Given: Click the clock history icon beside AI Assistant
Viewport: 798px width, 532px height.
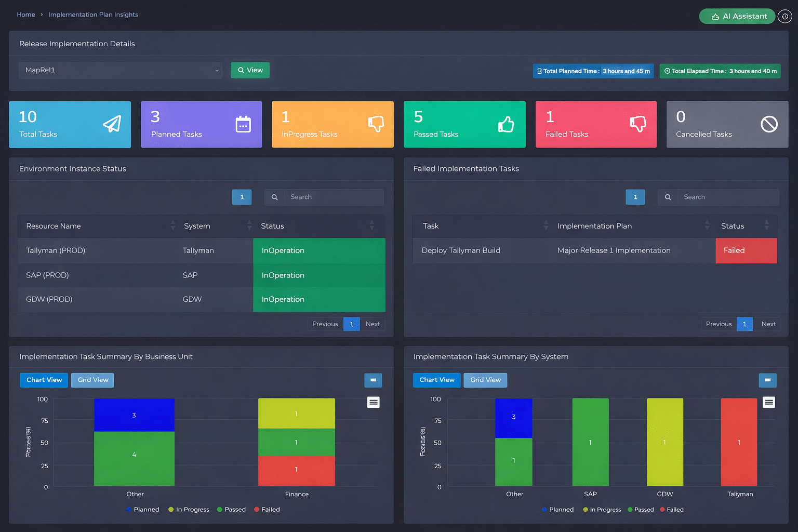Looking at the screenshot, I should pyautogui.click(x=784, y=17).
